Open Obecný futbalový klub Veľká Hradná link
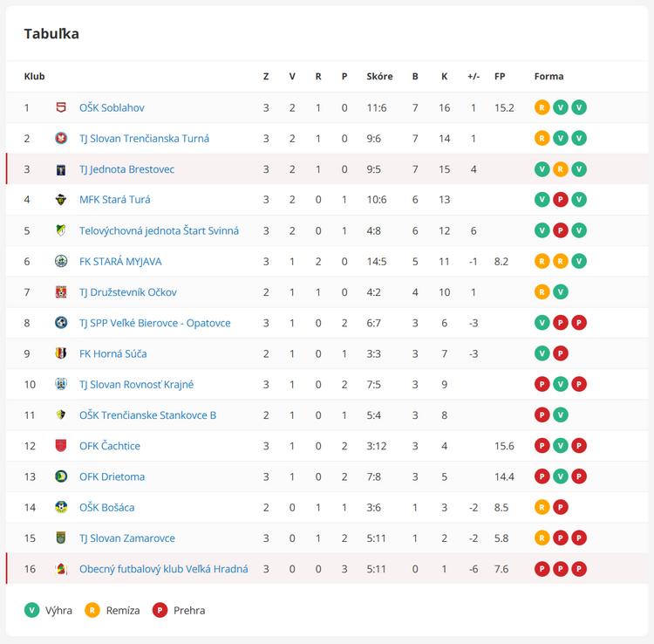The height and width of the screenshot is (644, 654). (x=163, y=569)
